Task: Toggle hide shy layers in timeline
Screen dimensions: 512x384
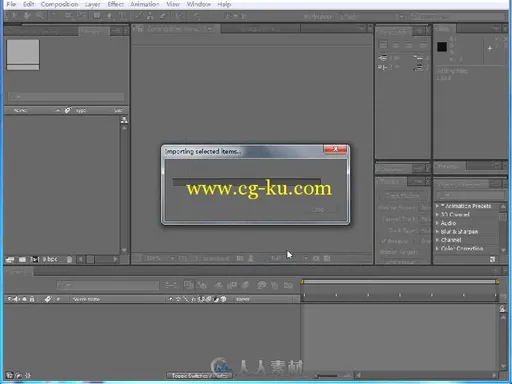Action: tap(219, 285)
